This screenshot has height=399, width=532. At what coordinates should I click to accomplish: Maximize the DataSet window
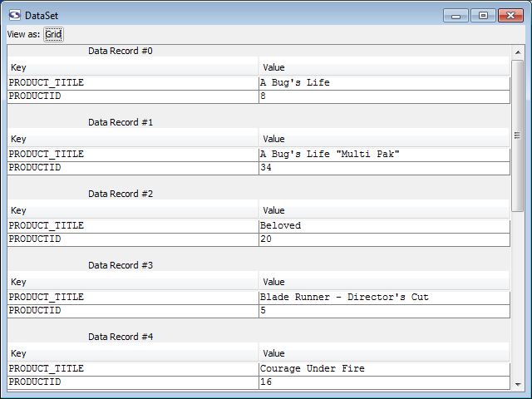483,16
